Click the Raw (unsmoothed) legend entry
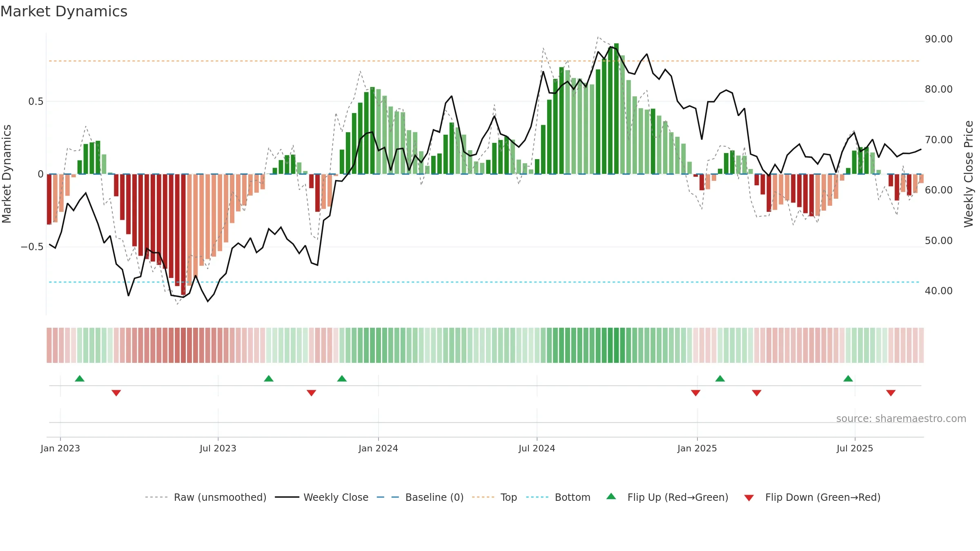This screenshot has width=980, height=551. click(206, 497)
